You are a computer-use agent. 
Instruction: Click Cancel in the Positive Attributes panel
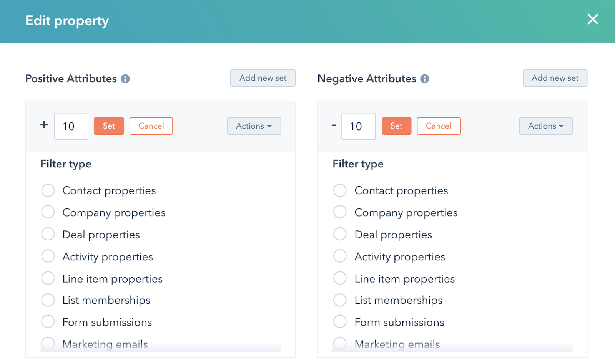pyautogui.click(x=151, y=126)
